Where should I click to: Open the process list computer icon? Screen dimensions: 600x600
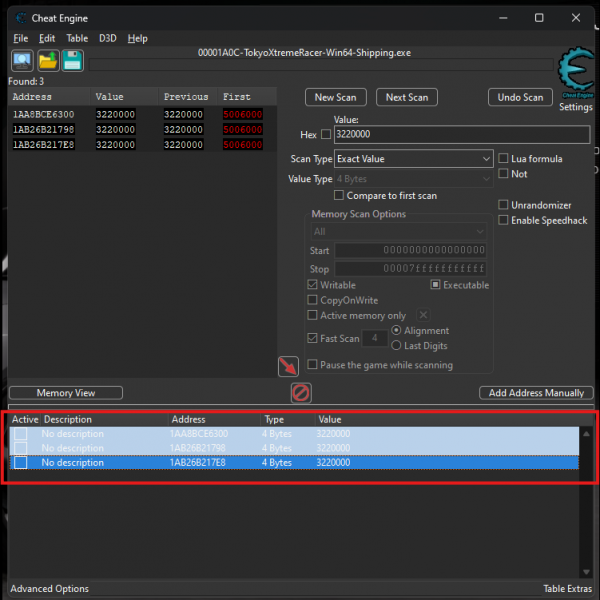point(22,60)
